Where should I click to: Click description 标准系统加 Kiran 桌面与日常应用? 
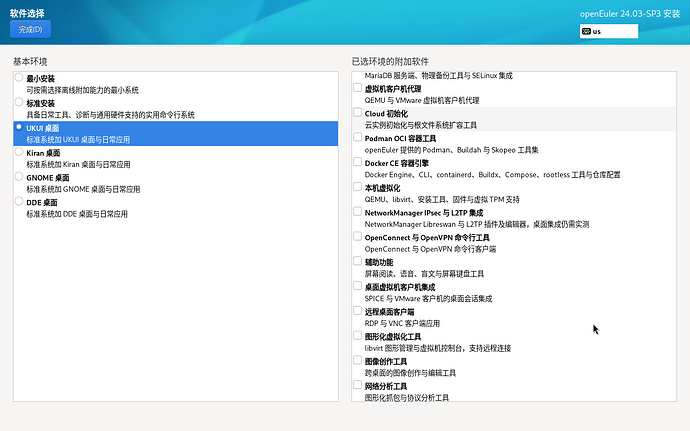click(78, 165)
